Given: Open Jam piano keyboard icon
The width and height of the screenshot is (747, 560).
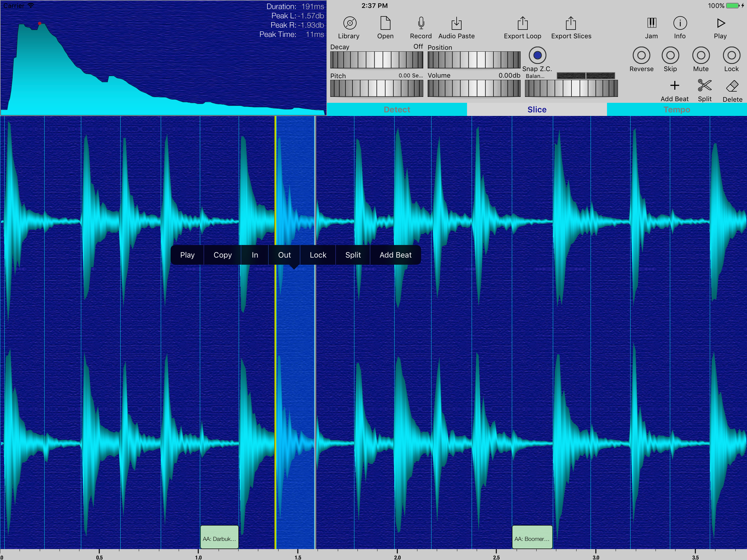Looking at the screenshot, I should pyautogui.click(x=651, y=23).
